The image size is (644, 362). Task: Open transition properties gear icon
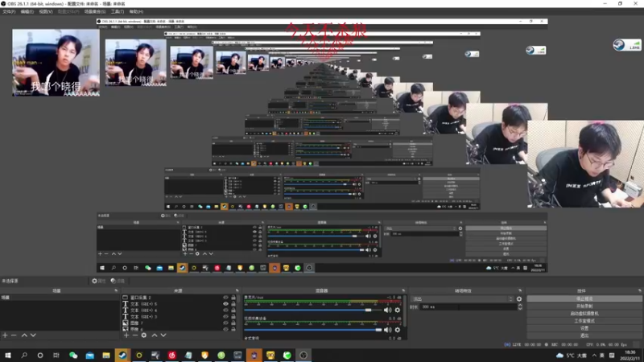pos(519,299)
